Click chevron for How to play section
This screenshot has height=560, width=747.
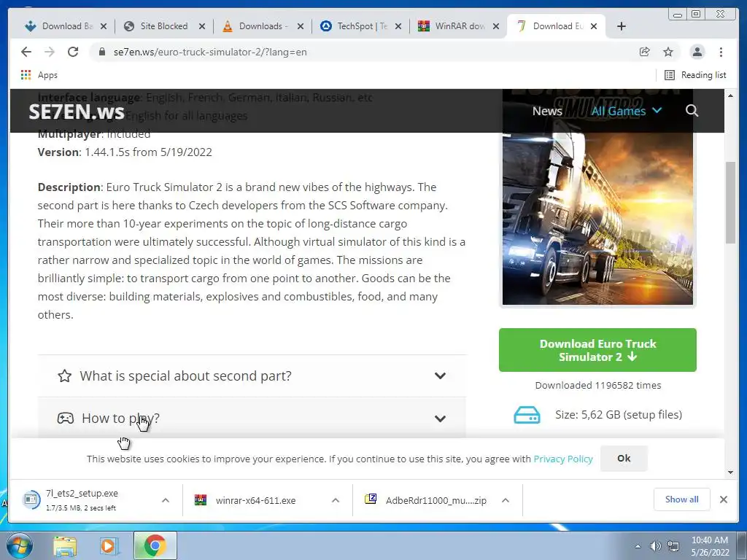pyautogui.click(x=440, y=419)
